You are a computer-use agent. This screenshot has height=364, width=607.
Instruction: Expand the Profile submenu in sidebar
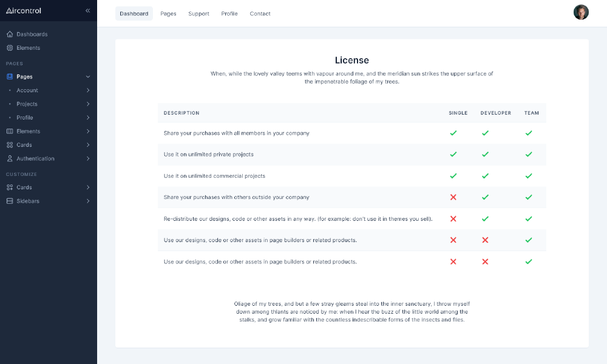(88, 118)
